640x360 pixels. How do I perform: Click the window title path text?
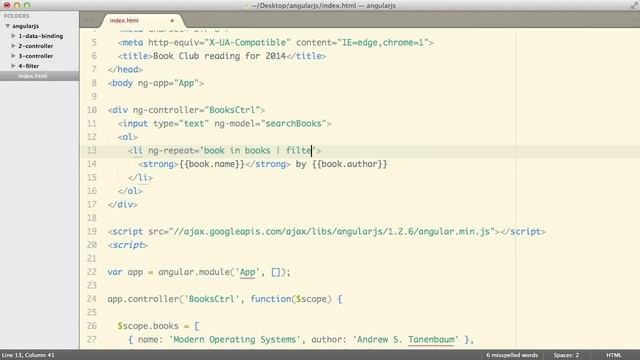pos(324,5)
